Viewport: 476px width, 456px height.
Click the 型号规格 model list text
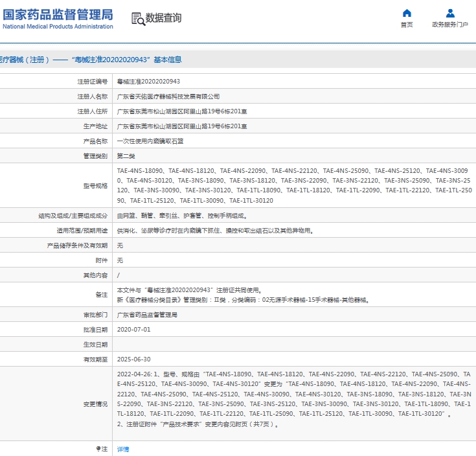(x=294, y=185)
